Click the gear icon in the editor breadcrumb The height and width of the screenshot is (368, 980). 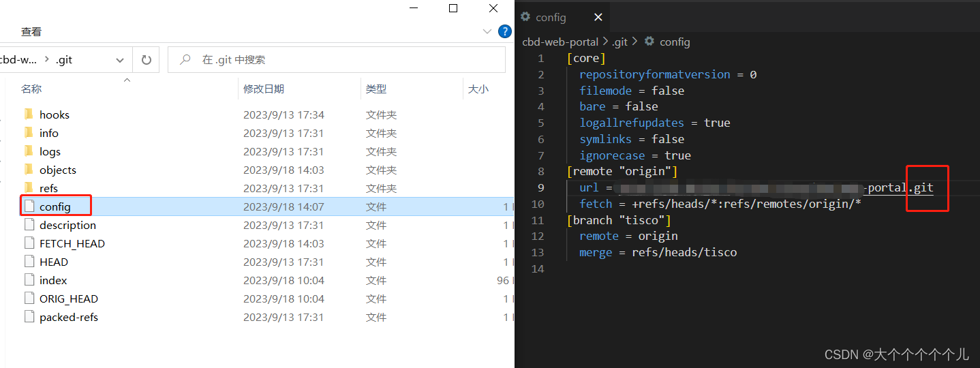pyautogui.click(x=649, y=42)
